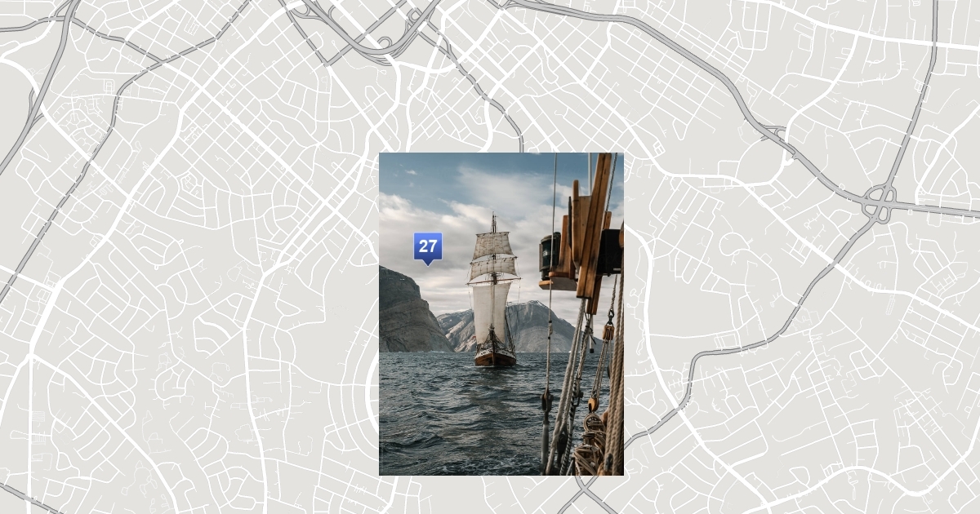Click the gray highway right of roundabout
This screenshot has height=514, width=980.
click(939, 210)
